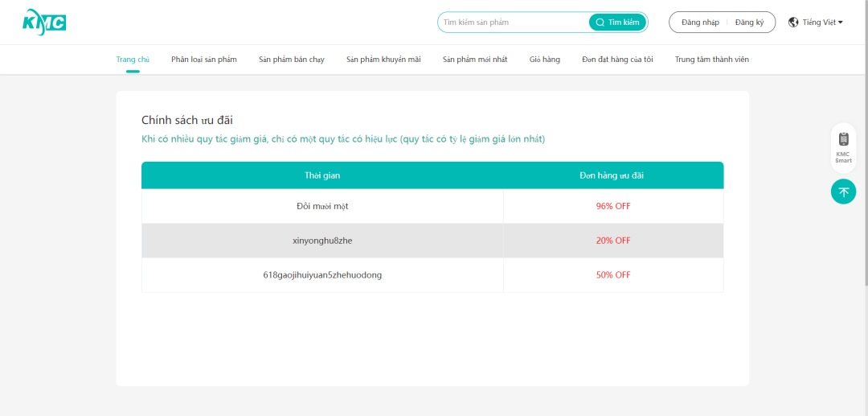Click the scroll-to-top arrow button
This screenshot has width=868, height=416.
[843, 192]
